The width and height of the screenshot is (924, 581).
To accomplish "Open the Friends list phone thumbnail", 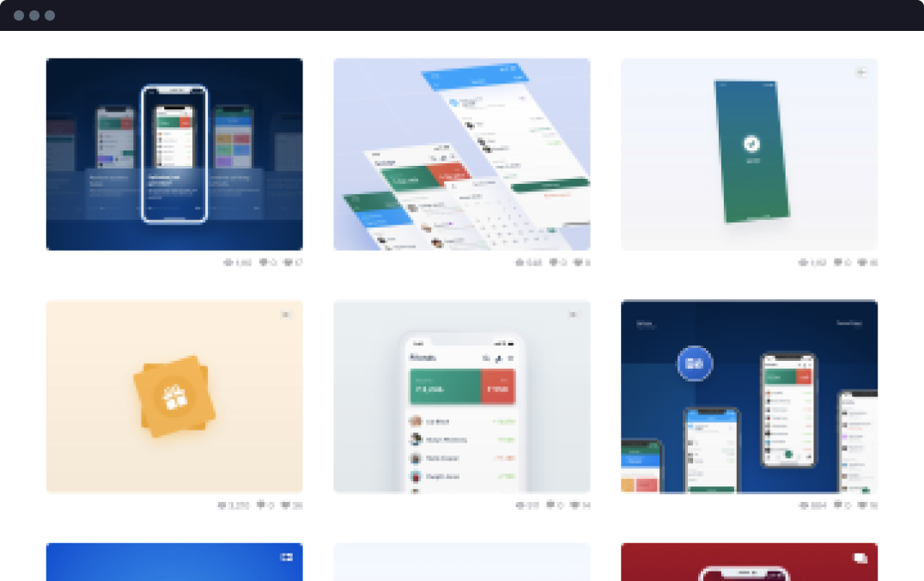I will point(461,396).
